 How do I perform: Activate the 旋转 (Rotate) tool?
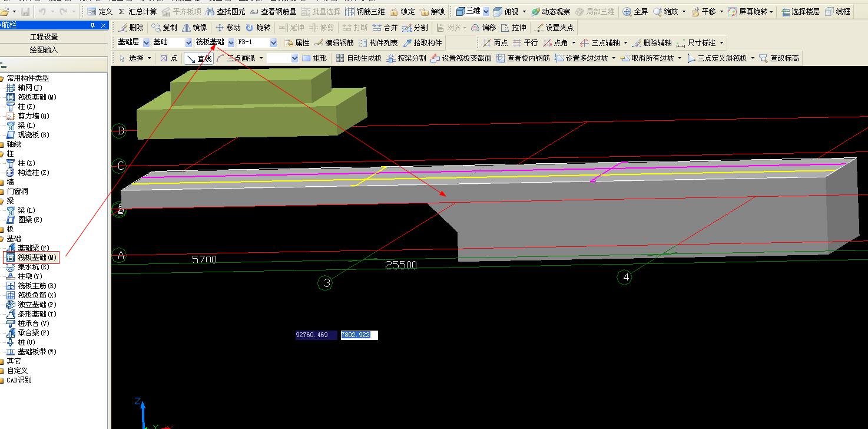(257, 28)
